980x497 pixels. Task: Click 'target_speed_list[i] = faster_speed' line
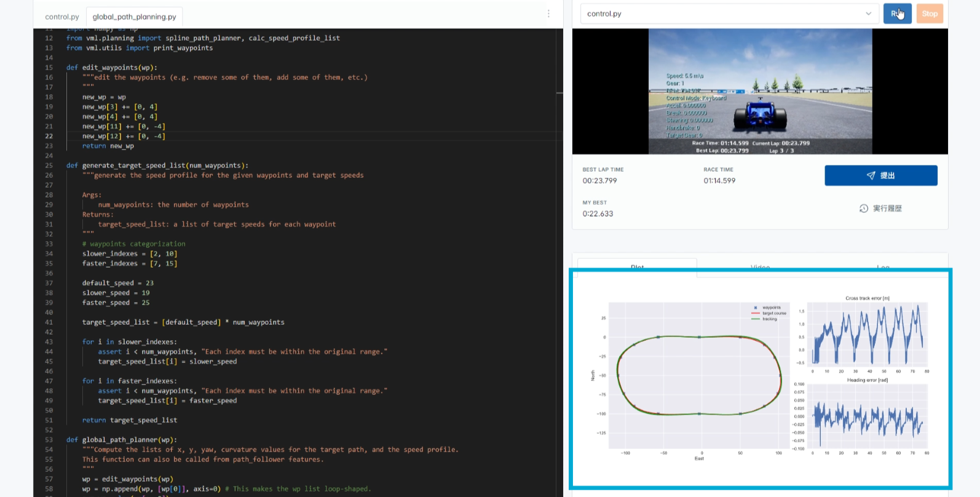pos(167,400)
